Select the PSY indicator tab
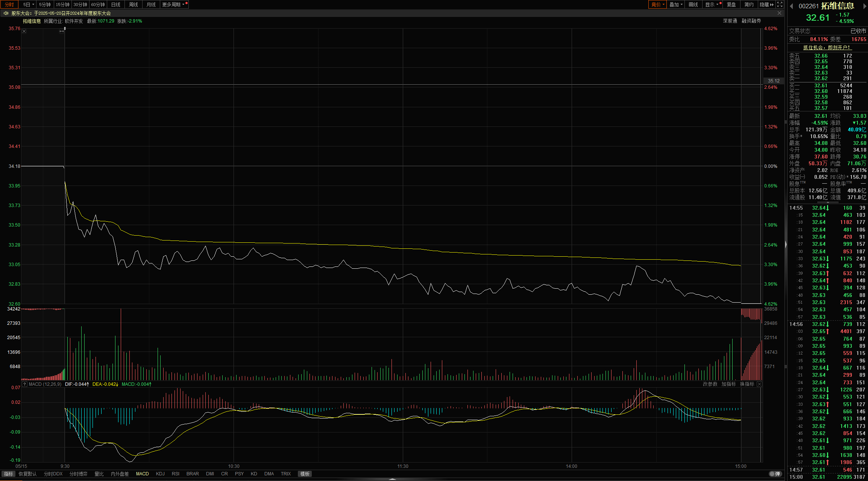This screenshot has height=481, width=868. point(239,474)
